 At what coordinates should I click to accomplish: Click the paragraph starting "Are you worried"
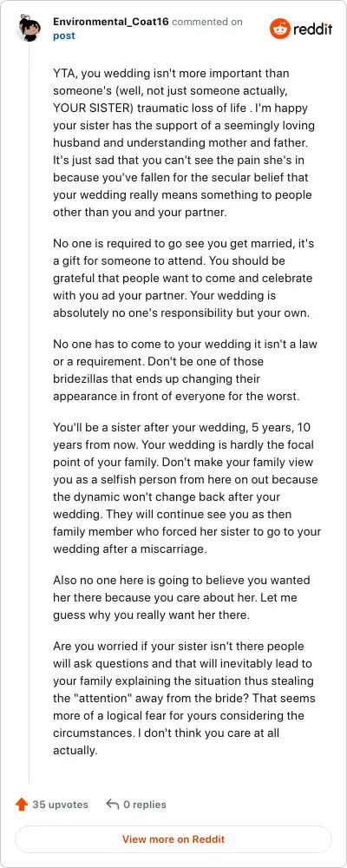(184, 699)
